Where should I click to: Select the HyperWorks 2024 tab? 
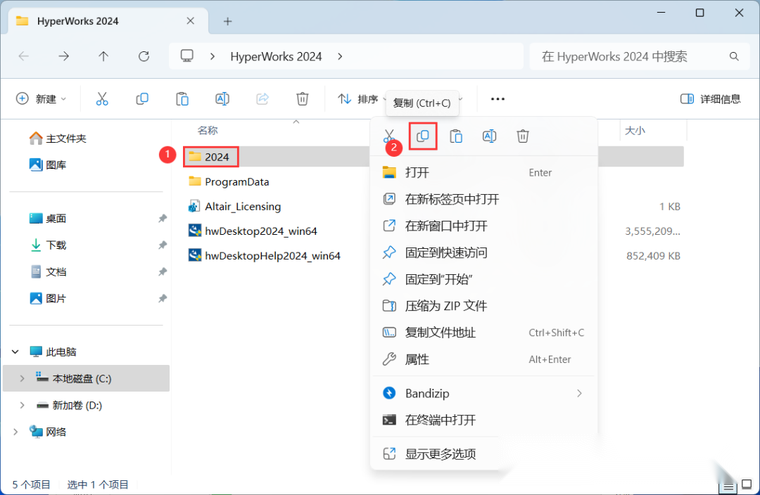pyautogui.click(x=109, y=21)
